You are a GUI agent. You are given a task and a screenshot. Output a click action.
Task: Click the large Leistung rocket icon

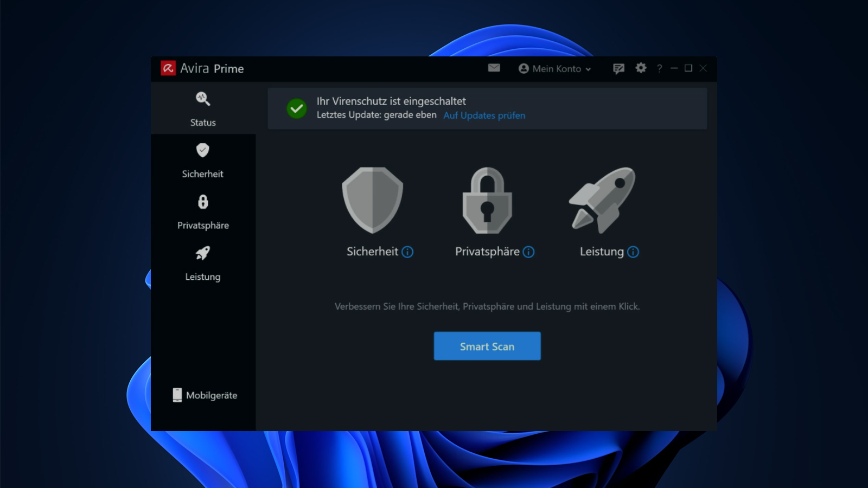point(602,200)
